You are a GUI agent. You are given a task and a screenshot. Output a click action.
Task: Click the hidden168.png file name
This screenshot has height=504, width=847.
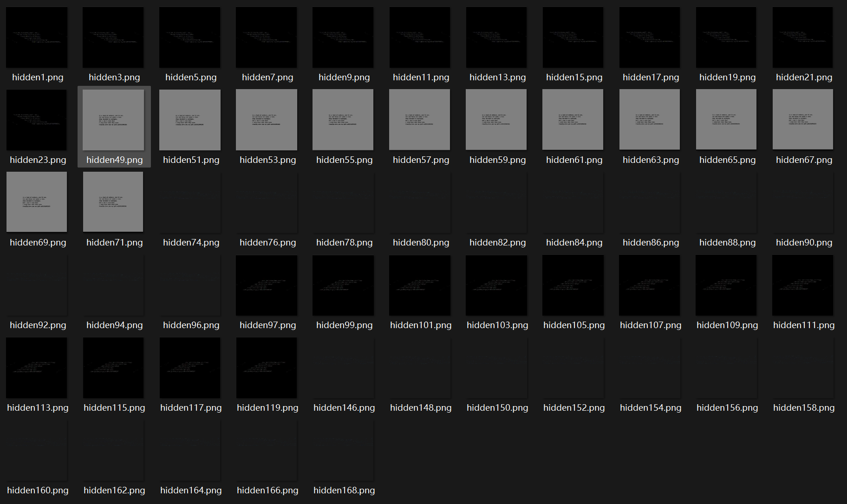click(344, 491)
